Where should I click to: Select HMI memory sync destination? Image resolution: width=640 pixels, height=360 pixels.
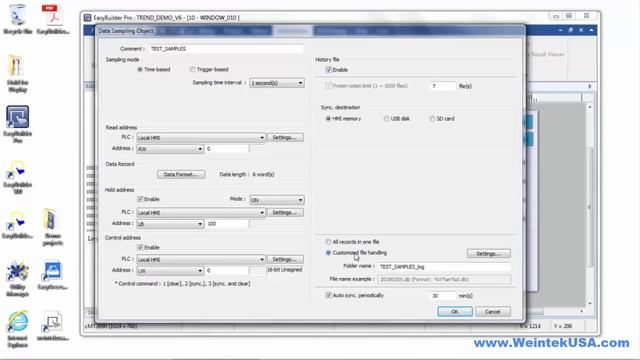click(x=328, y=119)
